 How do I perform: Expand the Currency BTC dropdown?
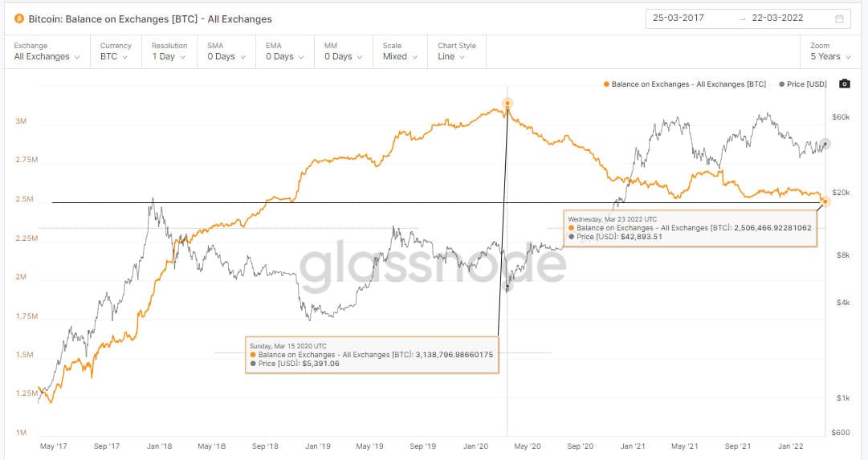(112, 57)
